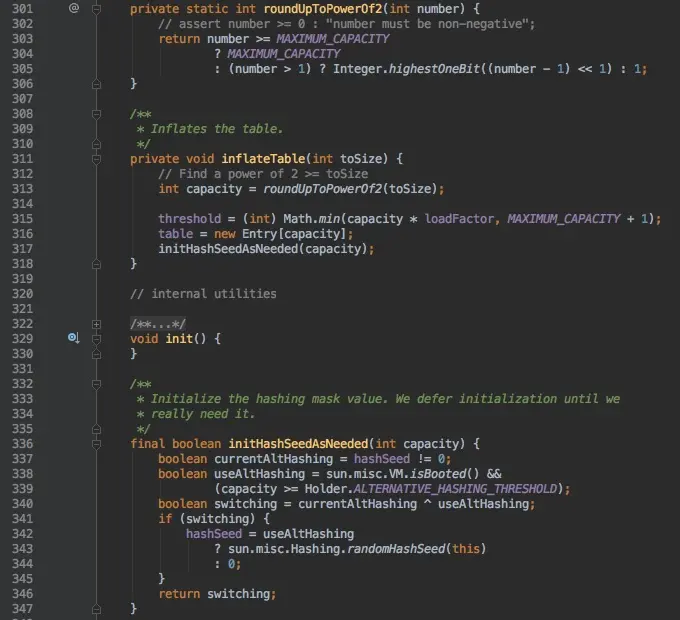Click 'isBooted' method call on line 338
Screen dimensions: 680x620
438,473
